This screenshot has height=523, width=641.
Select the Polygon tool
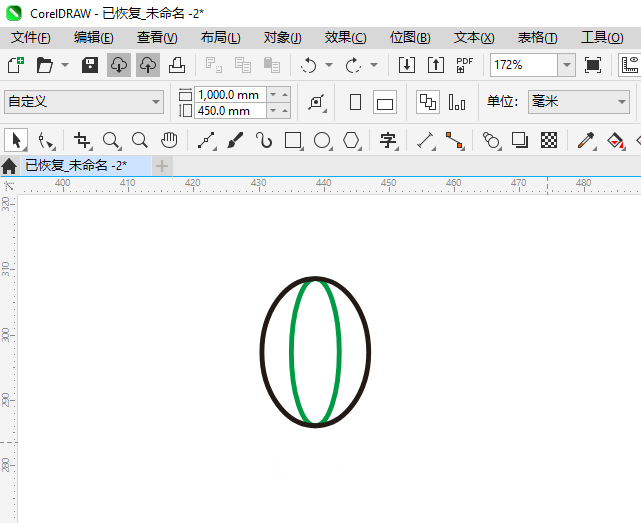click(x=351, y=140)
